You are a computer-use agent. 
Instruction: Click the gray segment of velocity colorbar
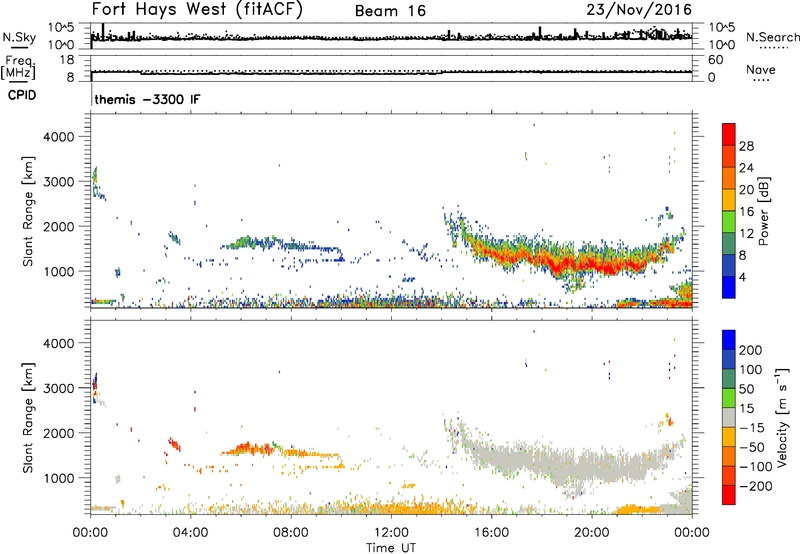(729, 417)
